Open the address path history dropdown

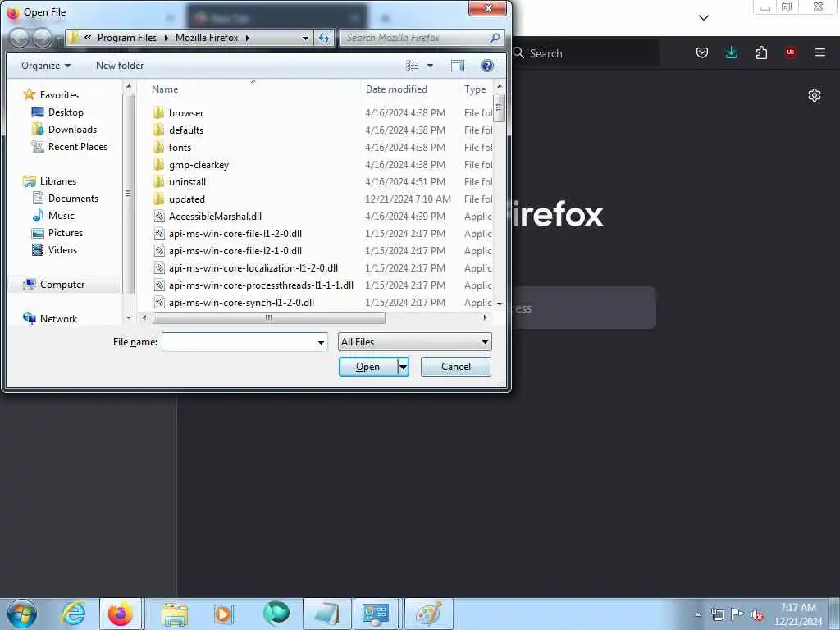tap(305, 38)
